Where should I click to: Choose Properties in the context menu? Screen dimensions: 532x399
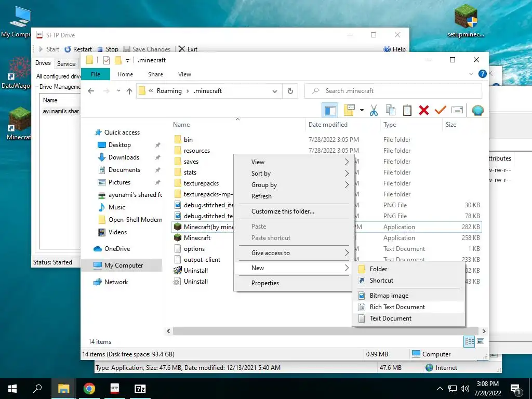point(294,283)
